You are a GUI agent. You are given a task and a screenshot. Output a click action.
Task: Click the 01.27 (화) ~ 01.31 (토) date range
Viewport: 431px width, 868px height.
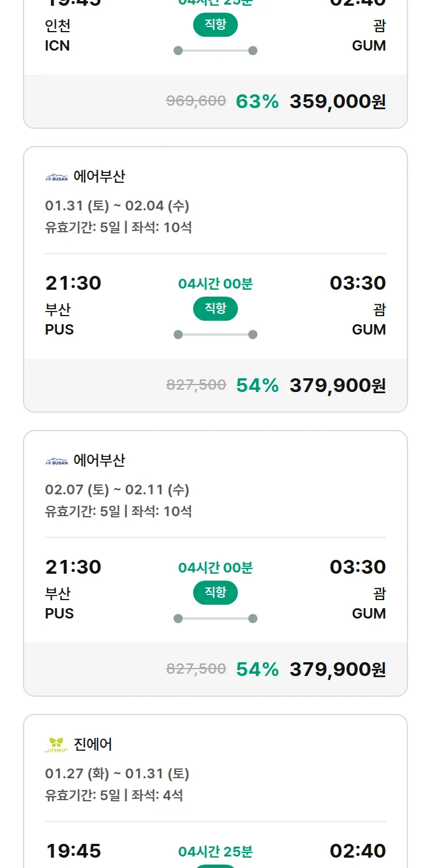tap(117, 774)
